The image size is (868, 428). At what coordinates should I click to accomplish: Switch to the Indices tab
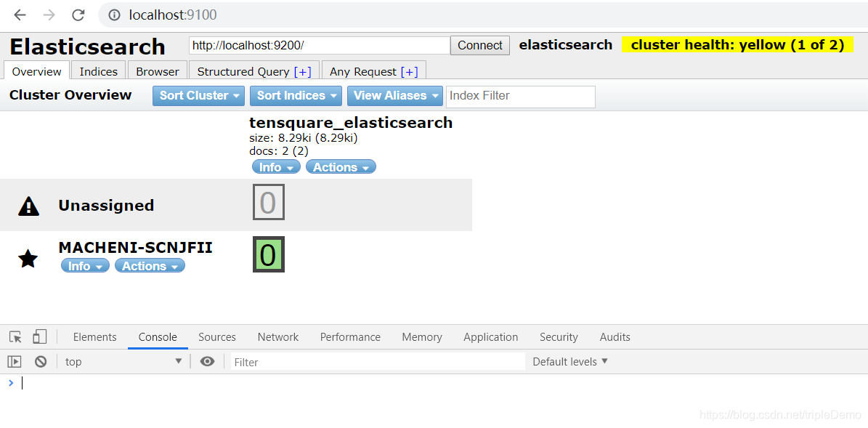point(99,71)
